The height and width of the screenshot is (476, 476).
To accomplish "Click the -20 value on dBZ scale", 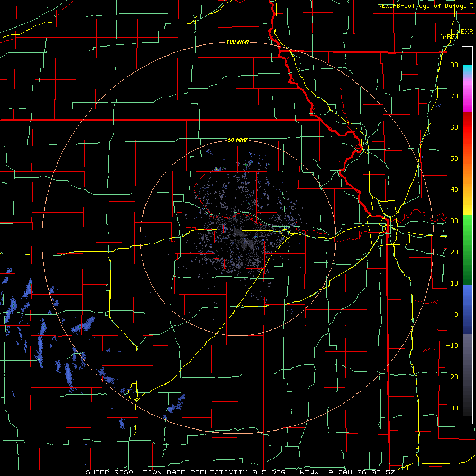I will (x=452, y=377).
